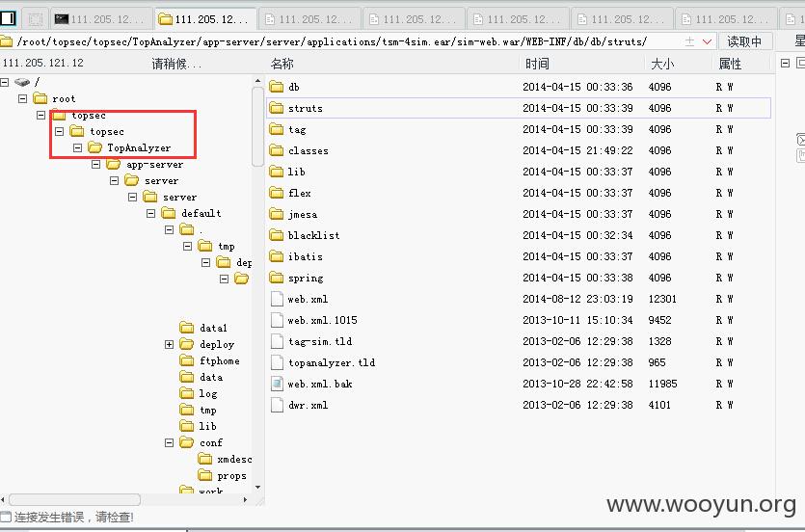Click the web.xml.bak file icon
This screenshot has height=532, width=805.
point(277,384)
